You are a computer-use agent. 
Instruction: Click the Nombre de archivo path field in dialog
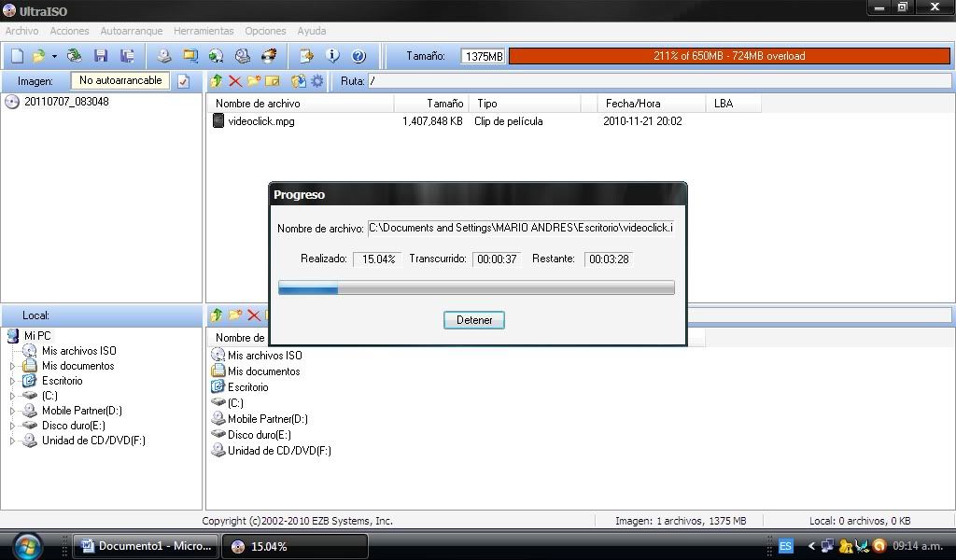[521, 228]
